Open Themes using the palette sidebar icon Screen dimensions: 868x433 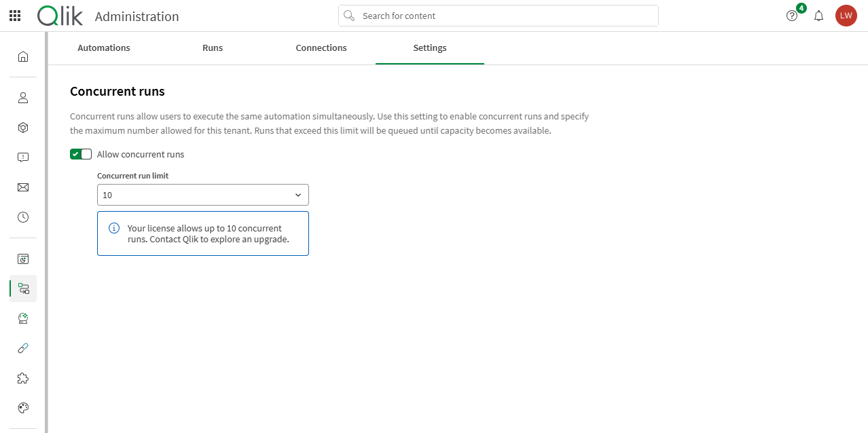23,408
